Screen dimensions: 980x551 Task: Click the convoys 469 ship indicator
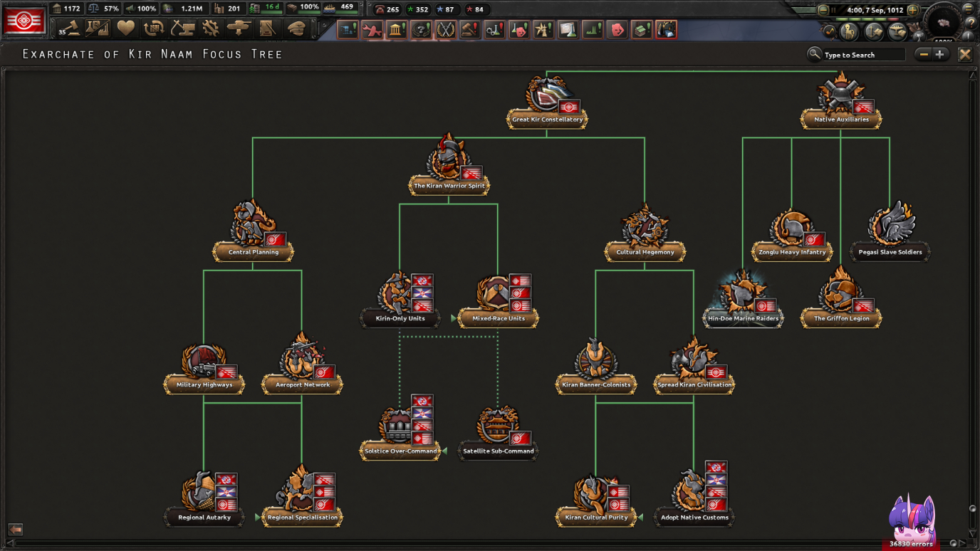[340, 7]
